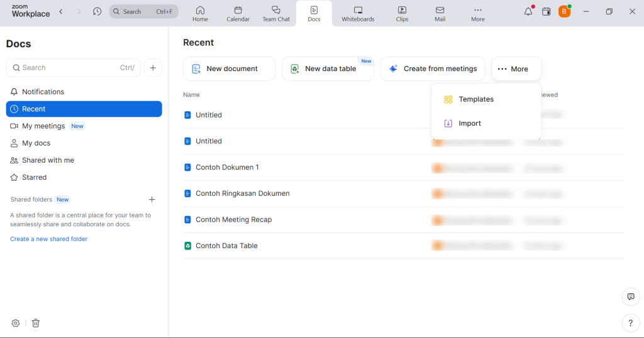Open the Starred section
Screen dimensions: 644x338
(x=84, y=177)
